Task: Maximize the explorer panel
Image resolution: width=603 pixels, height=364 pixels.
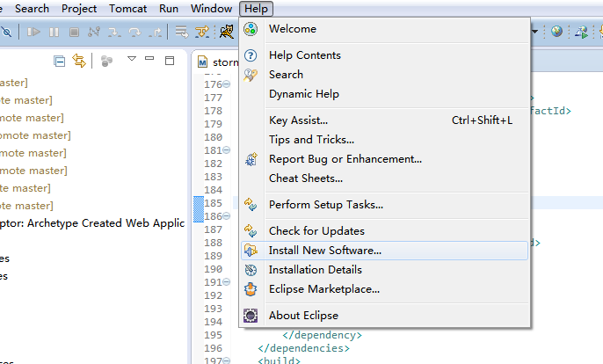Action: 170,61
